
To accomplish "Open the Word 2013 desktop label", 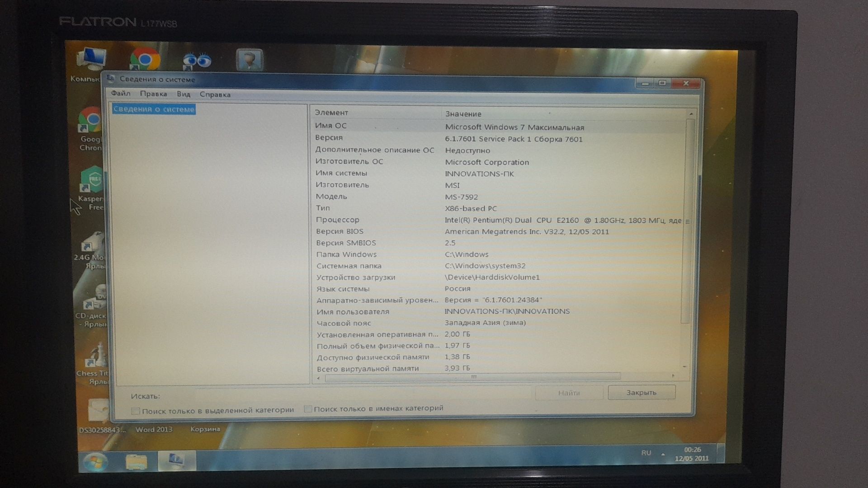I will click(x=154, y=429).
